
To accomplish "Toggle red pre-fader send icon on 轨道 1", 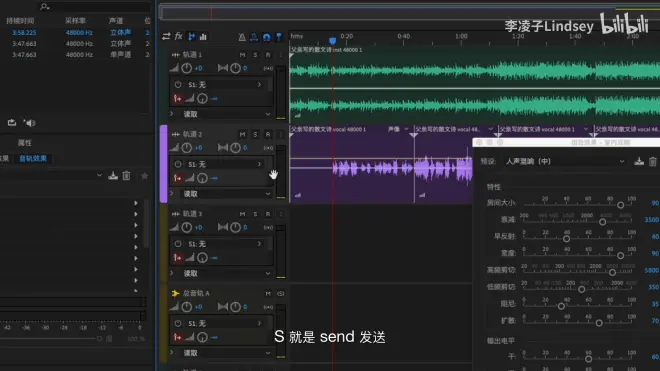I will (x=178, y=99).
